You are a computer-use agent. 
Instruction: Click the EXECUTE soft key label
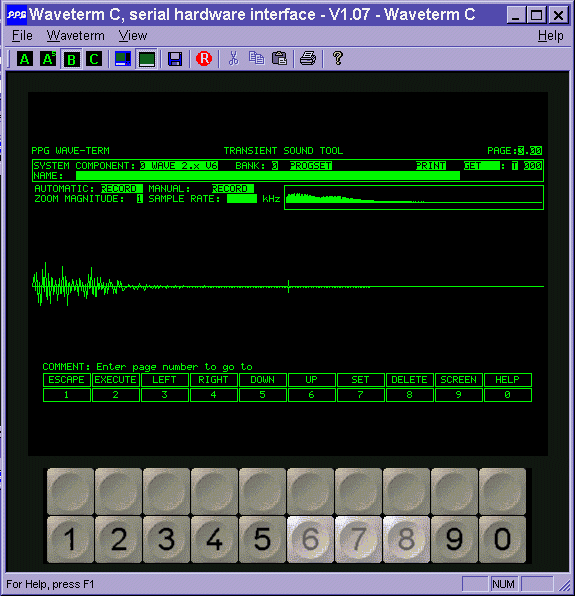[x=116, y=380]
